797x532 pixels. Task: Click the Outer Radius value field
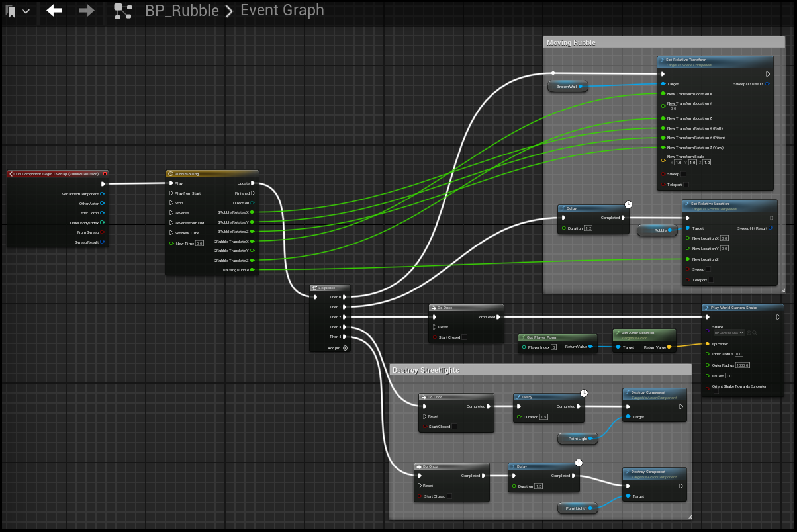click(742, 365)
